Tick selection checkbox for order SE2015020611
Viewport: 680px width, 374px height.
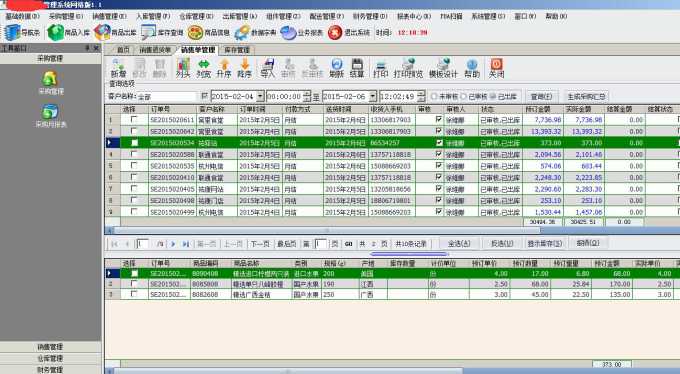click(134, 119)
